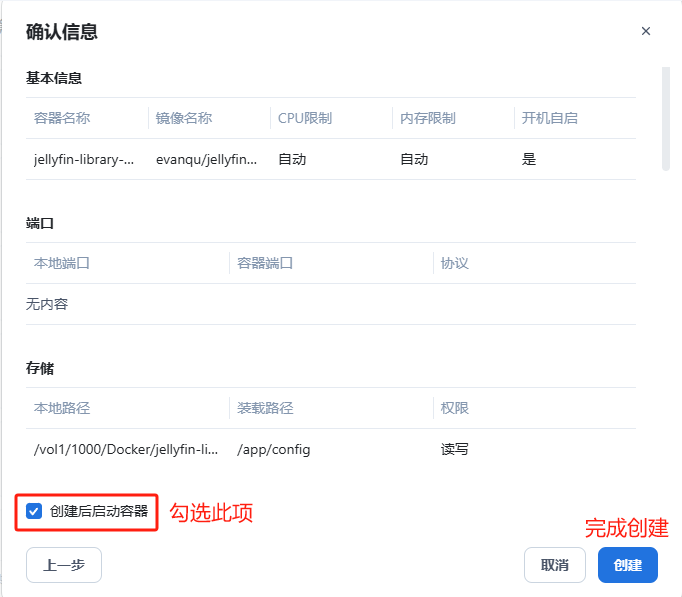The height and width of the screenshot is (597, 682).
Task: Click the 装载路径 column header
Action: tap(265, 408)
